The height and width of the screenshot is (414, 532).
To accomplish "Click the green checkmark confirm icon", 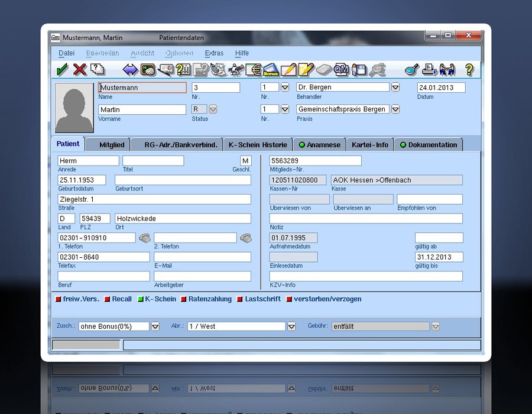I will (62, 70).
